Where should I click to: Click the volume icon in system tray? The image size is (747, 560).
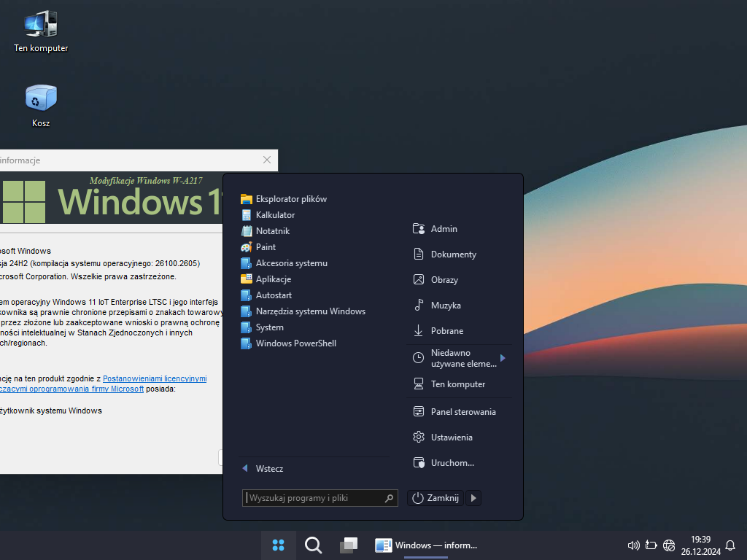[633, 545]
